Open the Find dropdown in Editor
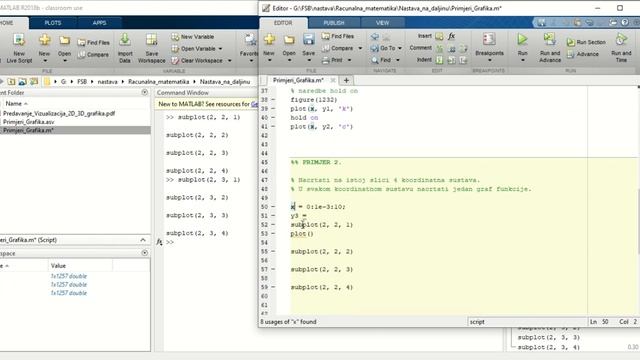 click(398, 60)
